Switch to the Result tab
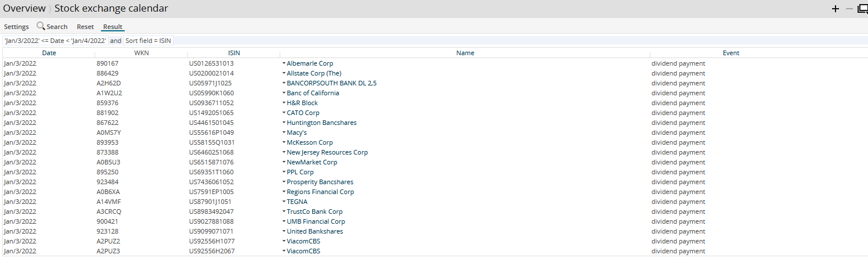868x258 pixels. coord(113,27)
